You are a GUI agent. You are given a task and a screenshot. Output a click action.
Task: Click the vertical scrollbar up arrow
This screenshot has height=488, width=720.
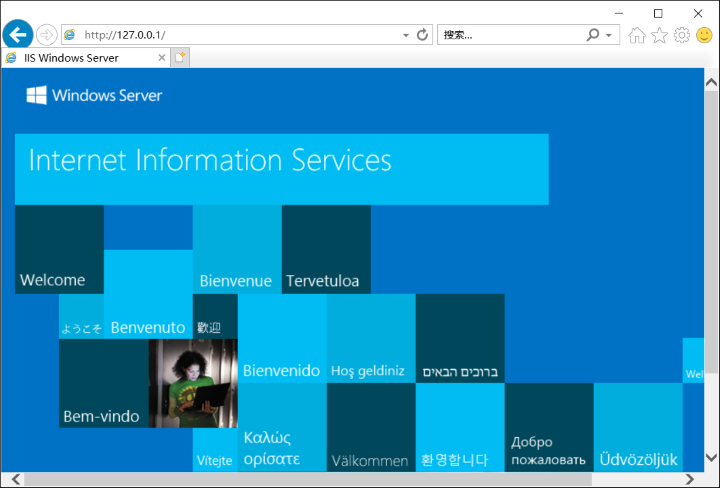click(711, 82)
